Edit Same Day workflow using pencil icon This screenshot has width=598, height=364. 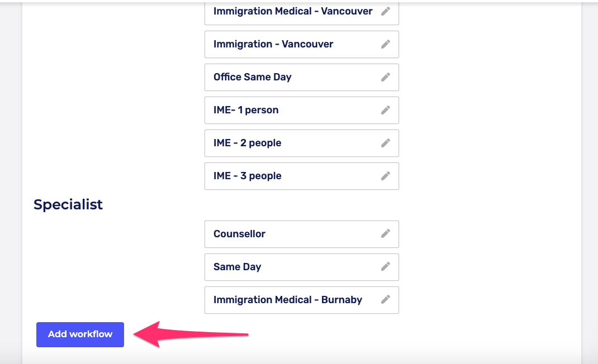(386, 267)
